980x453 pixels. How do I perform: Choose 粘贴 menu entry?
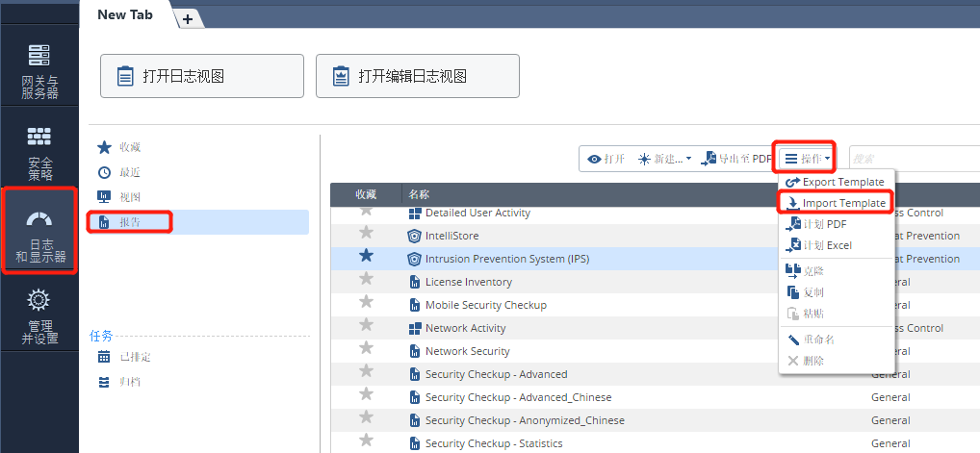click(x=837, y=314)
